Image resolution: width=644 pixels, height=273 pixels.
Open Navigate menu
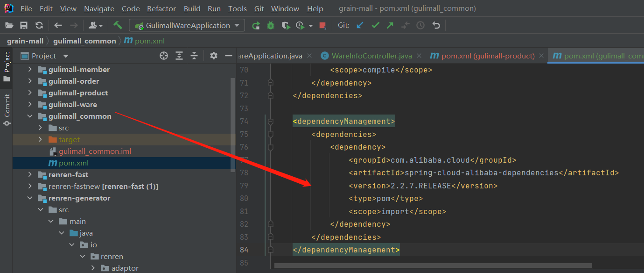click(x=99, y=8)
